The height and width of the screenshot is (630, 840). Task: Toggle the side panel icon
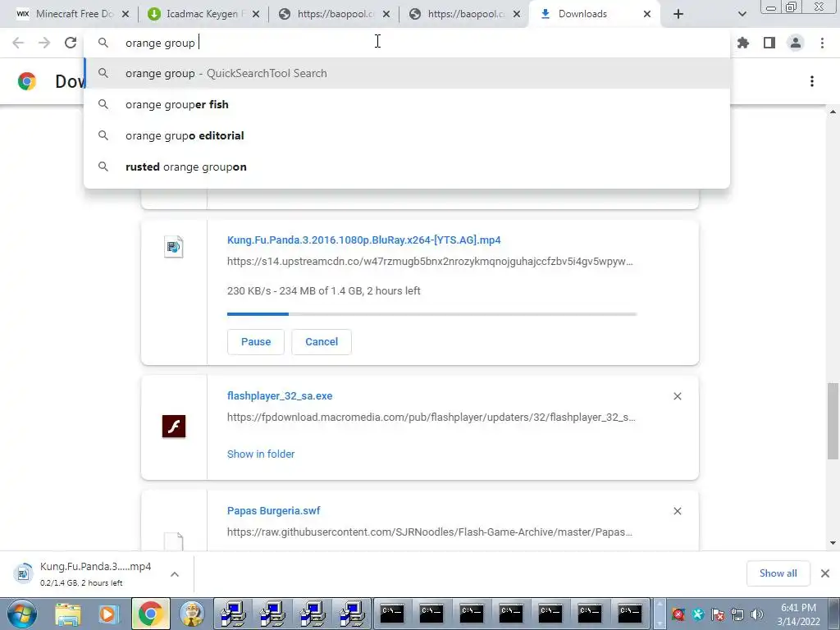click(x=769, y=43)
